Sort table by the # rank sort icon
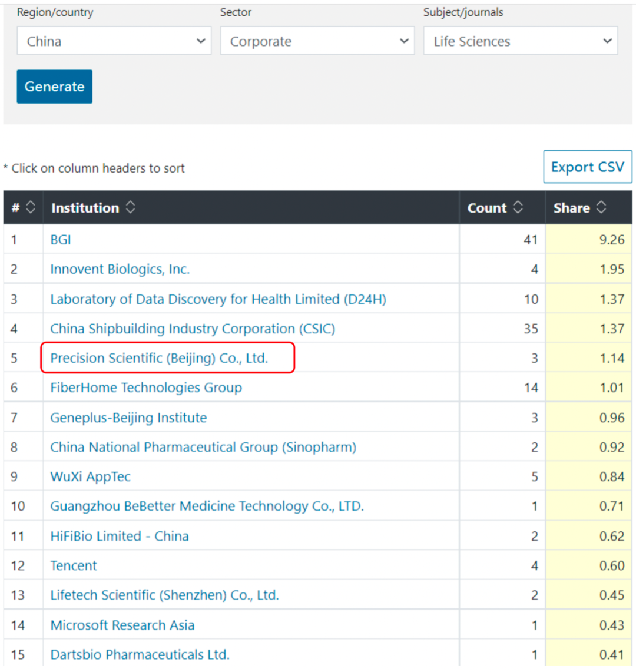The width and height of the screenshot is (636, 672). 31,207
